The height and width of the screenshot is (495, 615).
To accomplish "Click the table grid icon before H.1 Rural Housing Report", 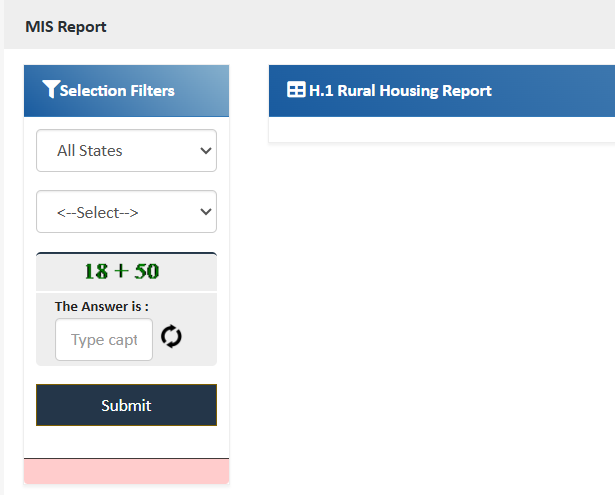I will (x=296, y=90).
